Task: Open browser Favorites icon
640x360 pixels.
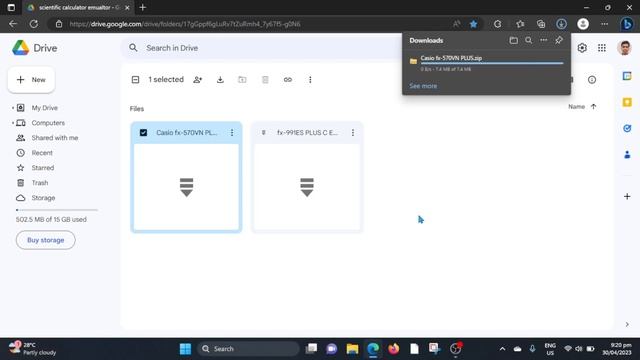Action: click(520, 24)
